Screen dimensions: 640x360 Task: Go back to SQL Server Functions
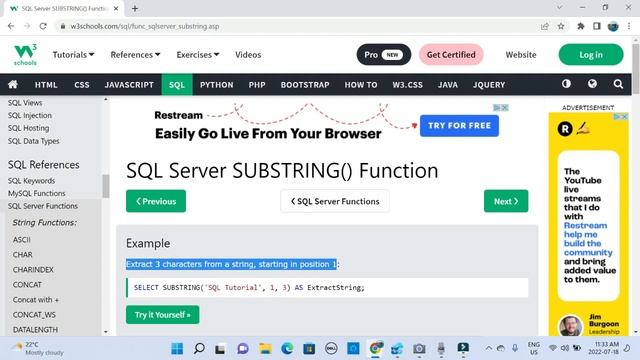point(335,201)
